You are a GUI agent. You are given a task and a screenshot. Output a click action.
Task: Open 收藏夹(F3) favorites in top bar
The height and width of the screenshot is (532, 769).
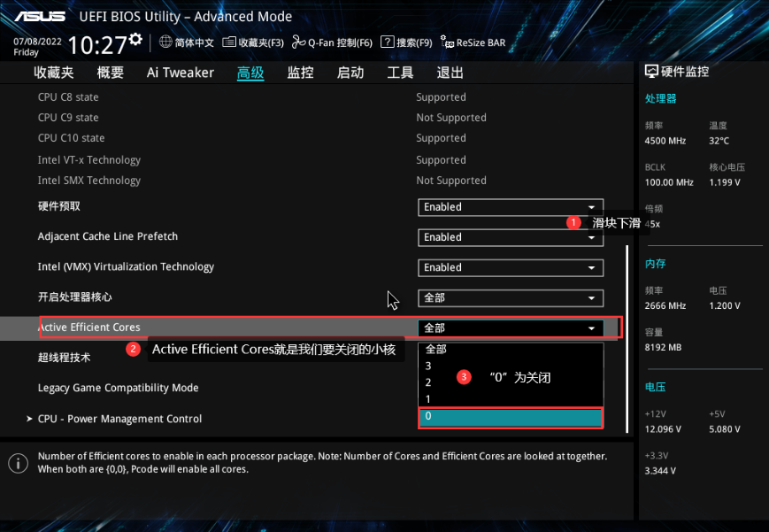point(253,42)
